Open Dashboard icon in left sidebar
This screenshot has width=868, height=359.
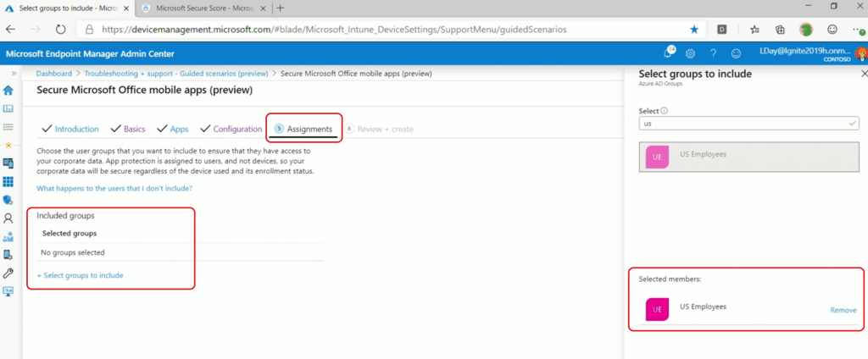pos(8,108)
